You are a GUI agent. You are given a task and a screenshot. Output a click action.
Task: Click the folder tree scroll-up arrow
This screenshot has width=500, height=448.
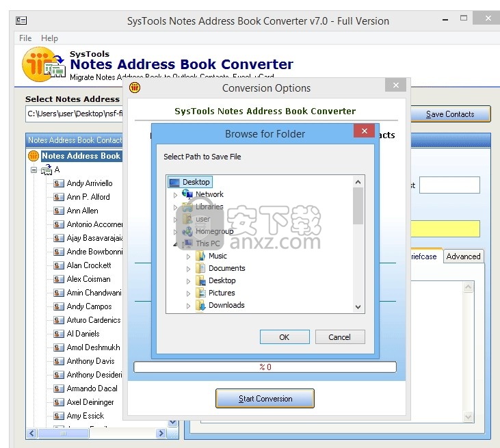point(358,182)
